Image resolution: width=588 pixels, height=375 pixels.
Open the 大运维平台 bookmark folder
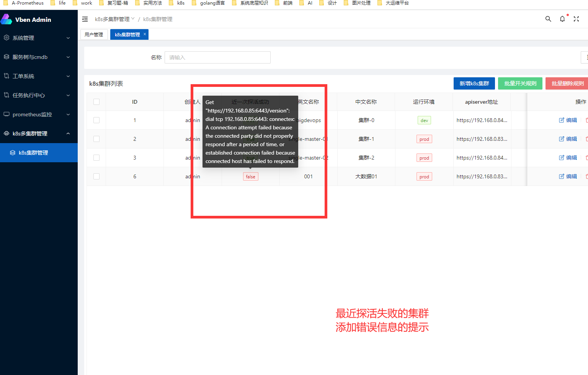pyautogui.click(x=393, y=3)
